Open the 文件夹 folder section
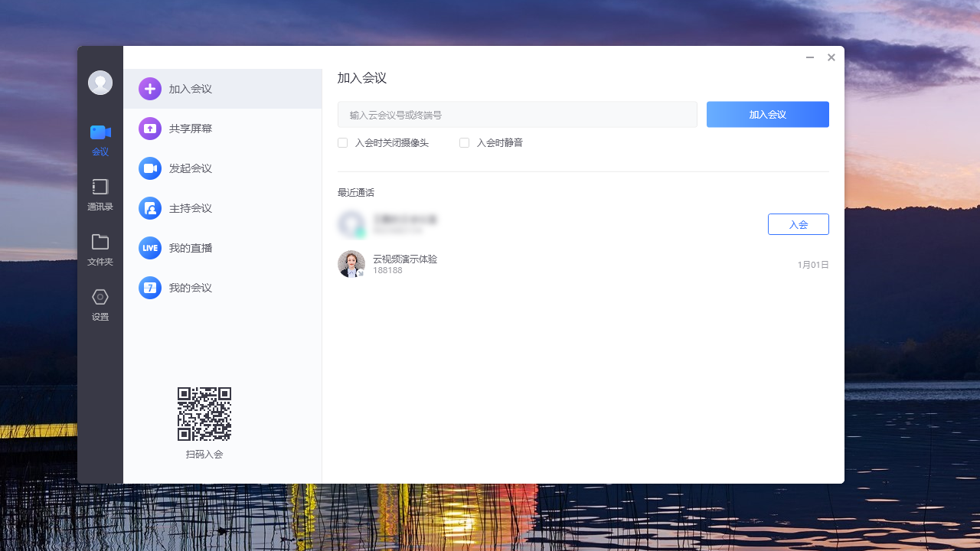The image size is (980, 551). (100, 248)
